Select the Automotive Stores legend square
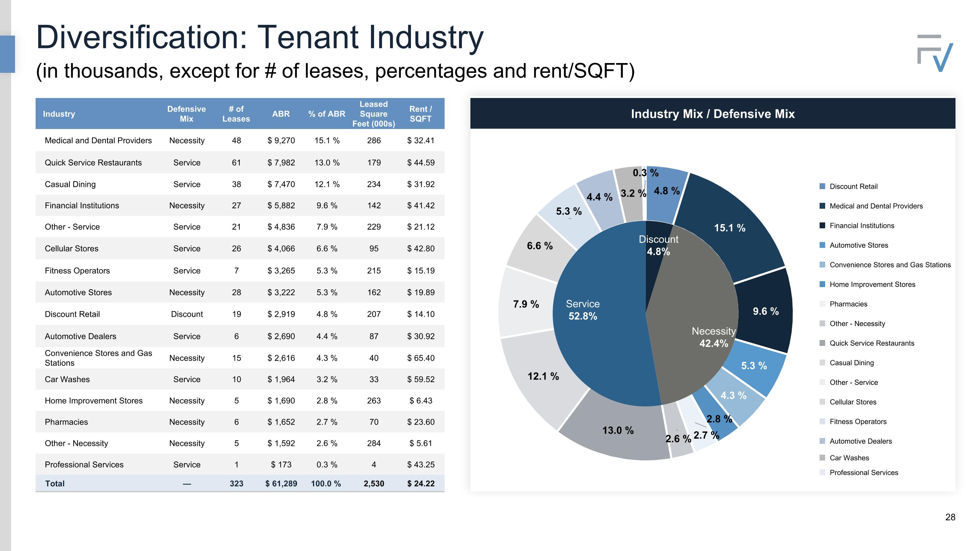The width and height of the screenshot is (980, 551). (x=822, y=245)
